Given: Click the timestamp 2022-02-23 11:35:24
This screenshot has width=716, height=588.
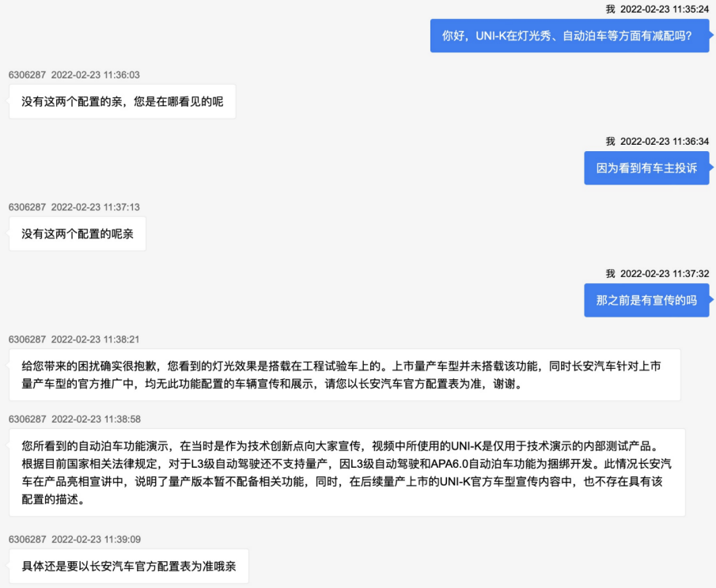Looking at the screenshot, I should 665,9.
